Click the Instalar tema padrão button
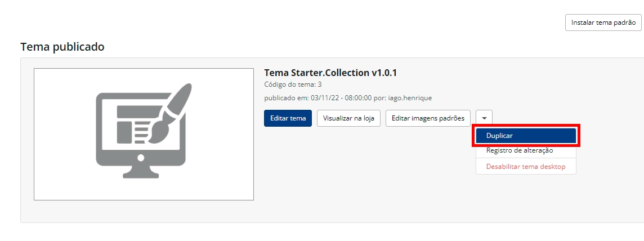The width and height of the screenshot is (644, 241). tap(603, 23)
